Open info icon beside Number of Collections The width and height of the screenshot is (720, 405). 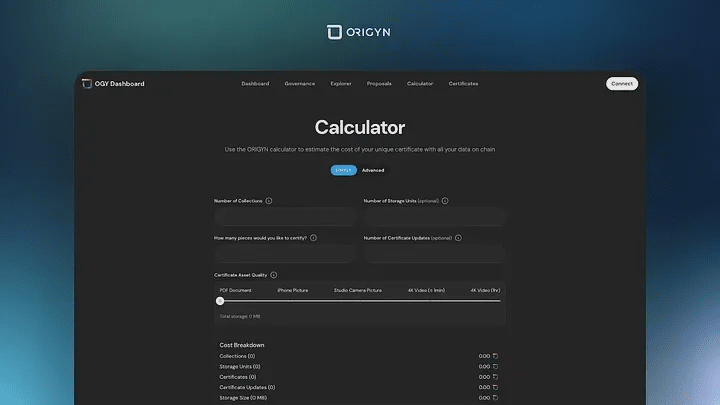pyautogui.click(x=269, y=201)
